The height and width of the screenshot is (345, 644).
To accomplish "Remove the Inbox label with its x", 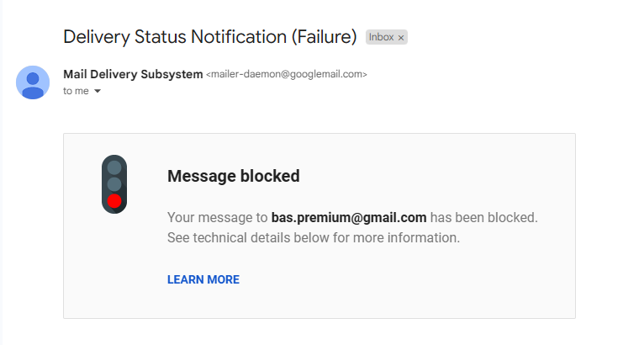I will [x=401, y=38].
